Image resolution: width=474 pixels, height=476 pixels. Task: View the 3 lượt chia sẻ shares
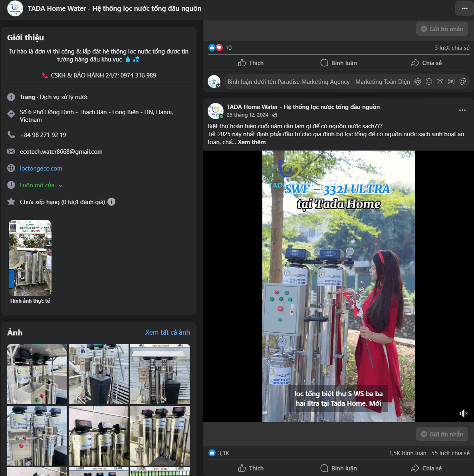(x=452, y=48)
